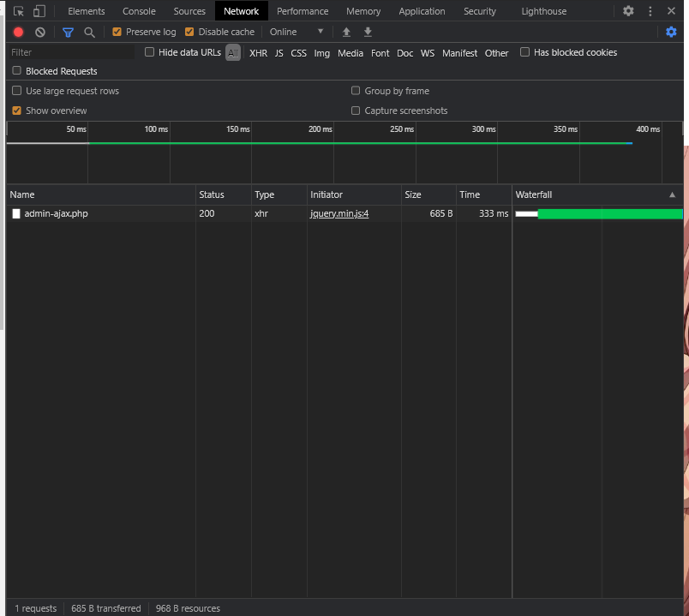Toggle the network filter funnel icon

(x=69, y=32)
